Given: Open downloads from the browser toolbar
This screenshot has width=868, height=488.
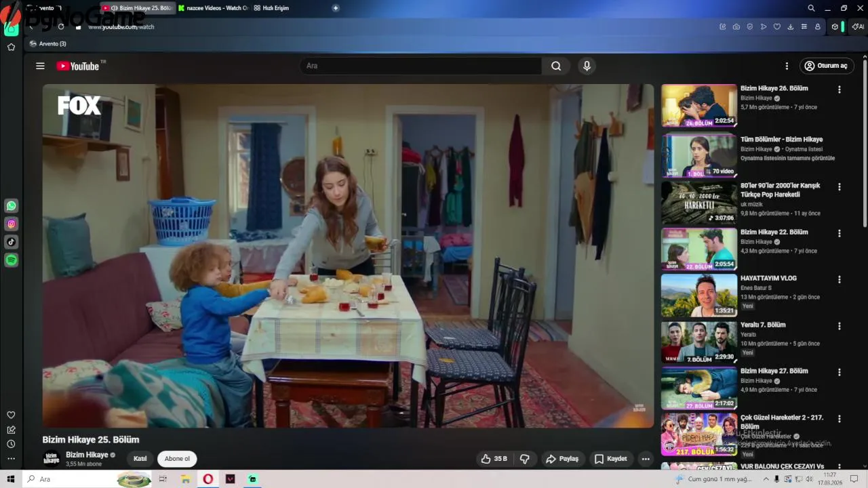Looking at the screenshot, I should 791,26.
